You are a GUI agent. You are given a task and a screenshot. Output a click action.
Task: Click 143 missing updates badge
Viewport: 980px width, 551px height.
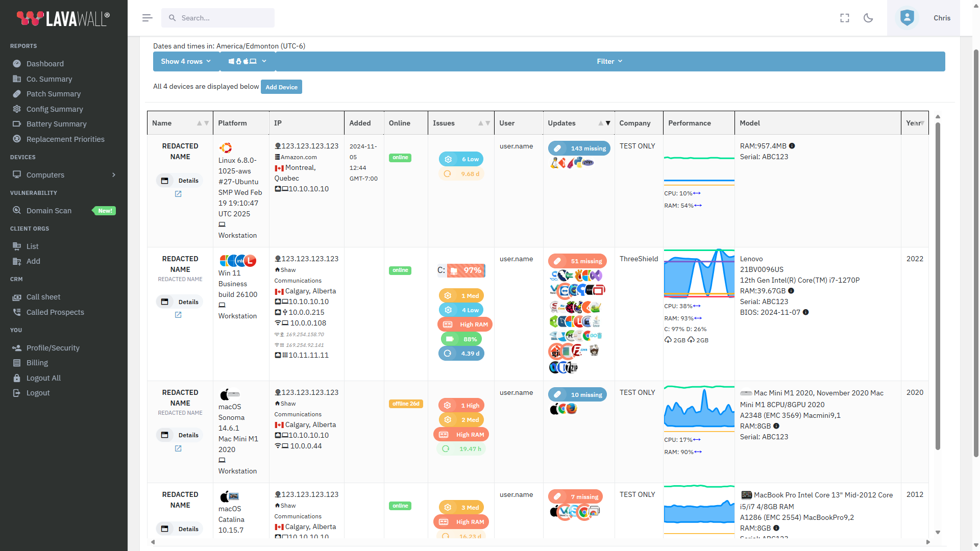[x=579, y=148]
